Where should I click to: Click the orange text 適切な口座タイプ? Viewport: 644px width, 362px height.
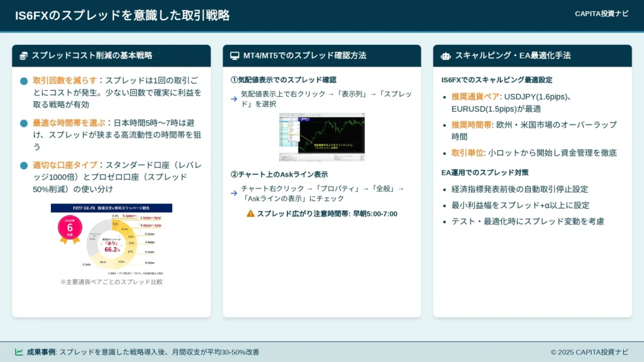pos(65,165)
